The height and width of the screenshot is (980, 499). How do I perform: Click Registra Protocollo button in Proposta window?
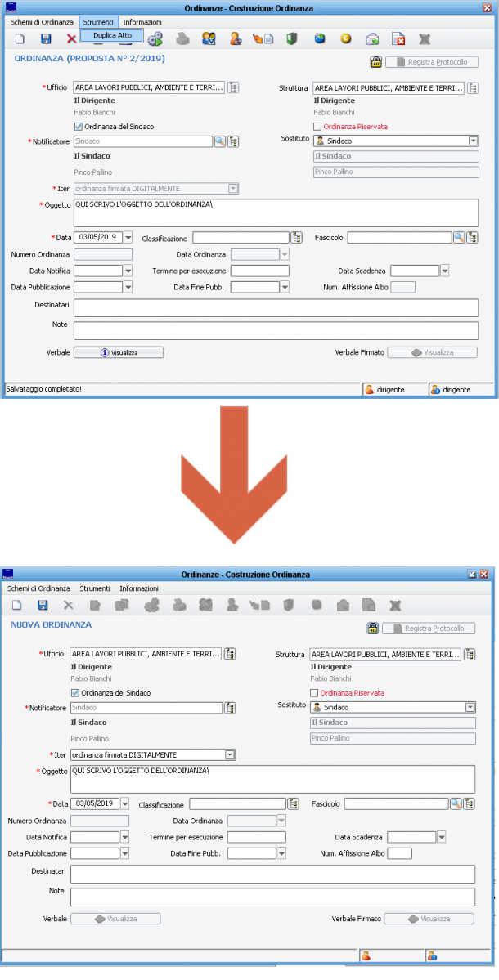431,62
